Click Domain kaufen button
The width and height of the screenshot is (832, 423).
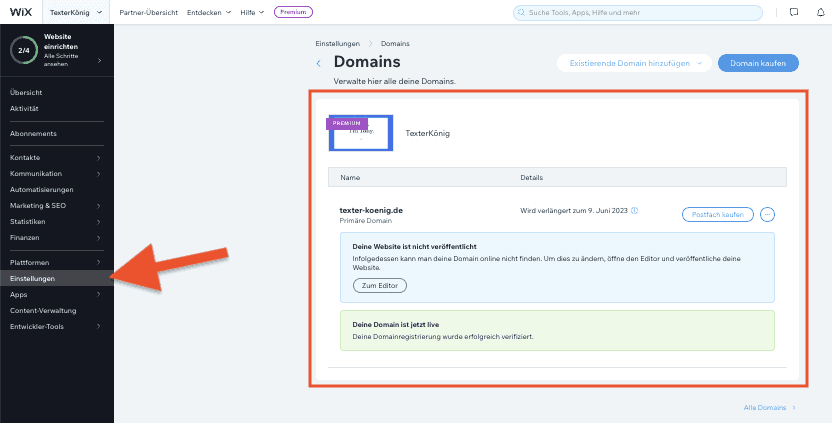click(758, 63)
